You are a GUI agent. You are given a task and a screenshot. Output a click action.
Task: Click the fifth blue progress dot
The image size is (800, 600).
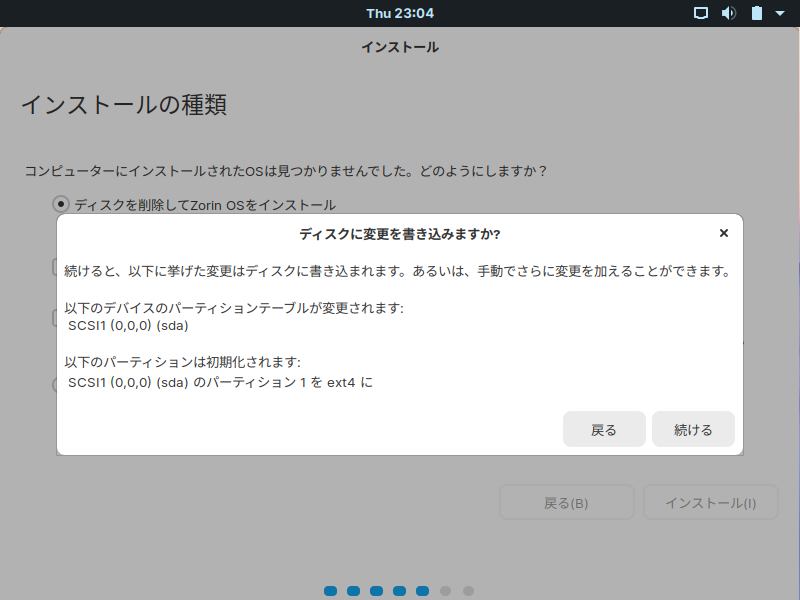422,591
